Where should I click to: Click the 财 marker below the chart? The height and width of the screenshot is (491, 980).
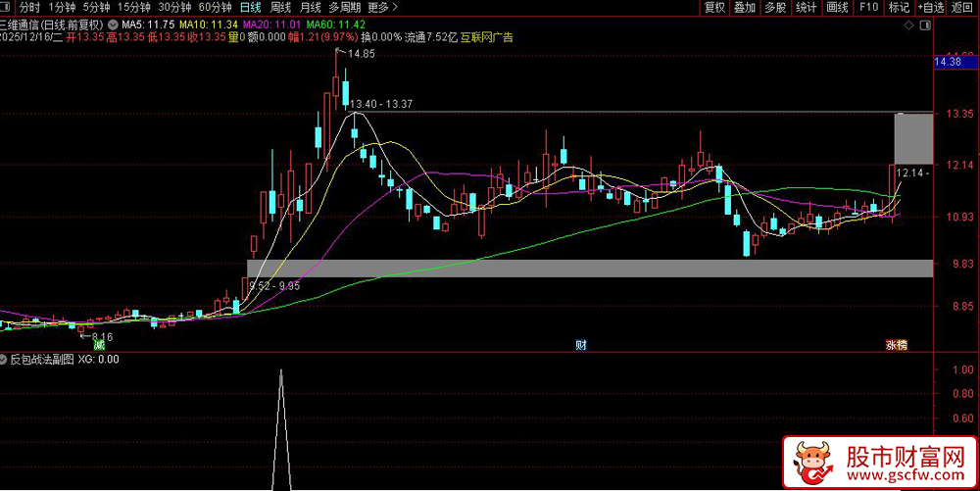coord(581,345)
